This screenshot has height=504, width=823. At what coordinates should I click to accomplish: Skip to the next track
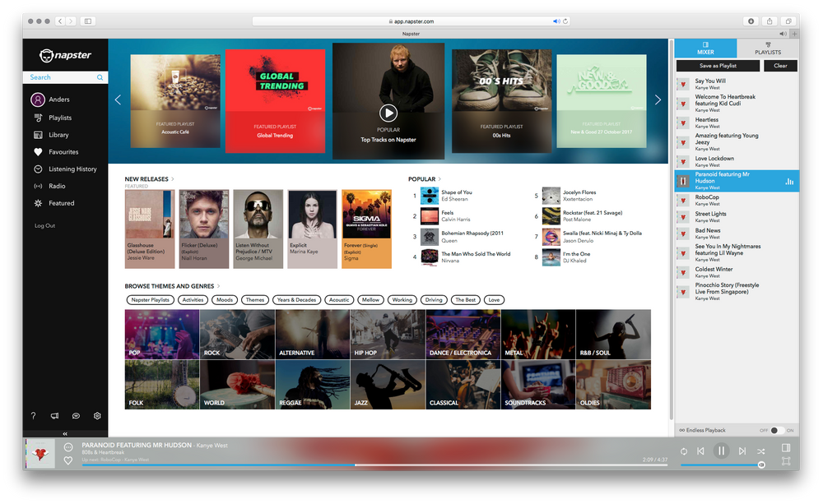coord(742,451)
